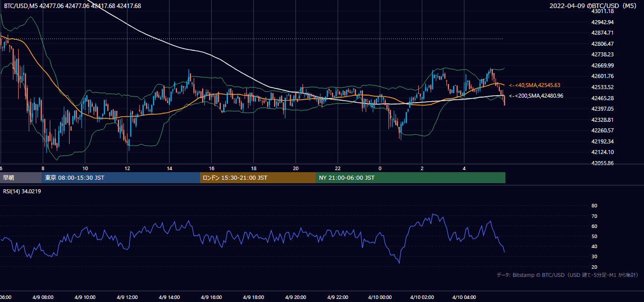Click the orange 40 SMA 42545.63 label
Viewport: 644px width, 302px height.
pyautogui.click(x=535, y=86)
